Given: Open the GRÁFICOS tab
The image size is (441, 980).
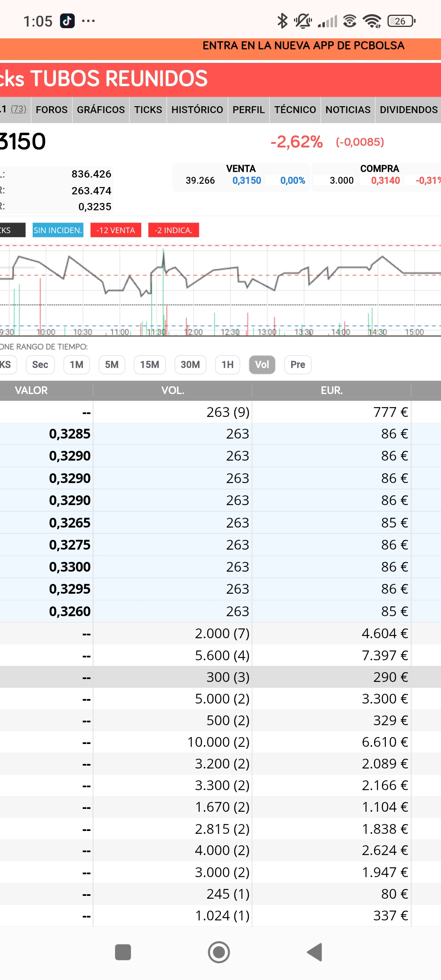Looking at the screenshot, I should (x=101, y=110).
